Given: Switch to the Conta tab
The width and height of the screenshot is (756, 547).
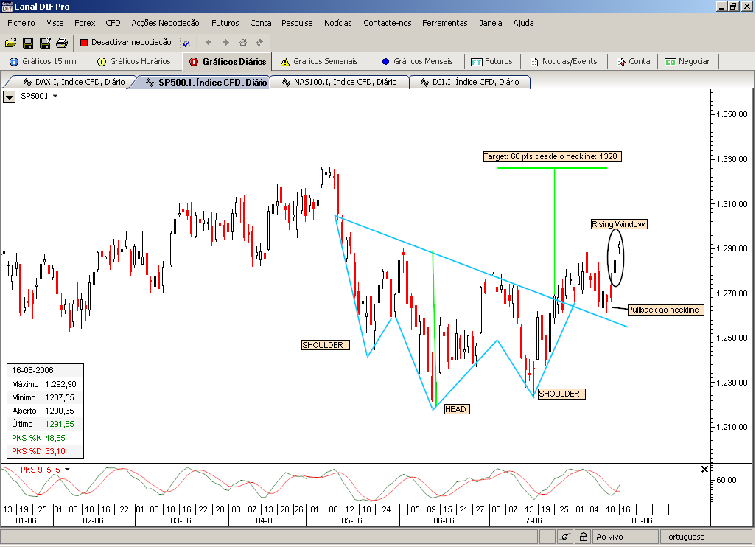Looking at the screenshot, I should pos(634,61).
